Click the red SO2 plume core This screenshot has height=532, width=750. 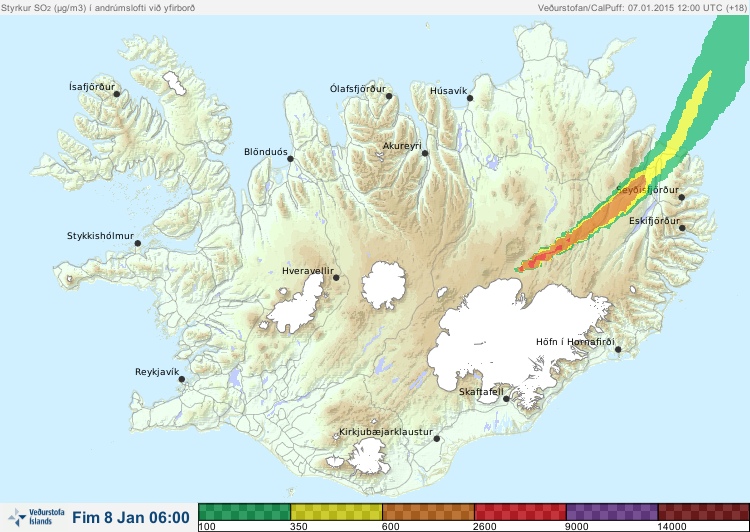(x=540, y=258)
